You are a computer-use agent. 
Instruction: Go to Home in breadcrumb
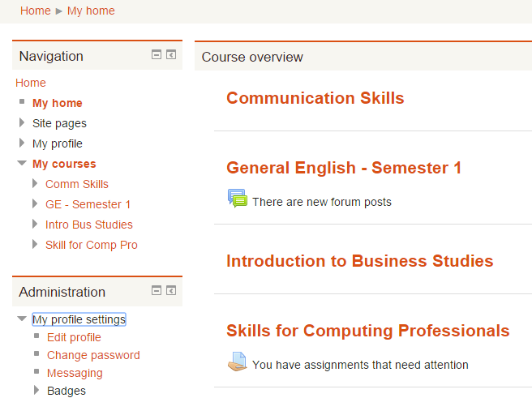click(35, 11)
